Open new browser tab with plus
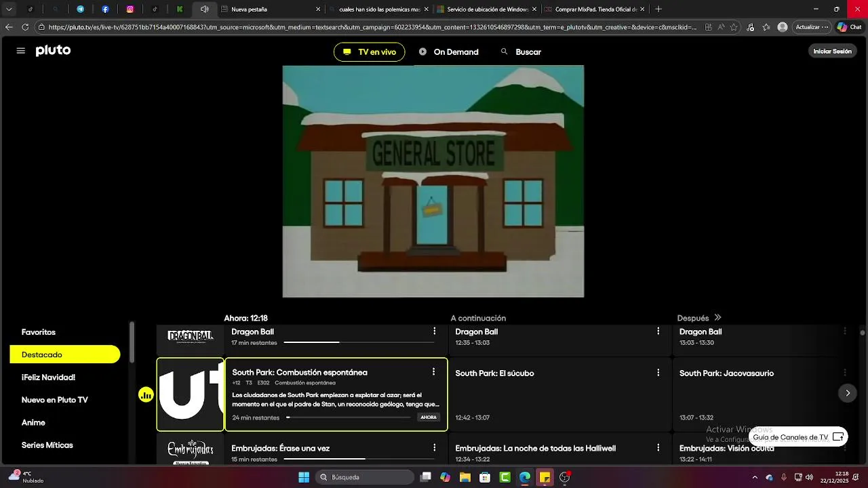The image size is (868, 488). pyautogui.click(x=658, y=9)
